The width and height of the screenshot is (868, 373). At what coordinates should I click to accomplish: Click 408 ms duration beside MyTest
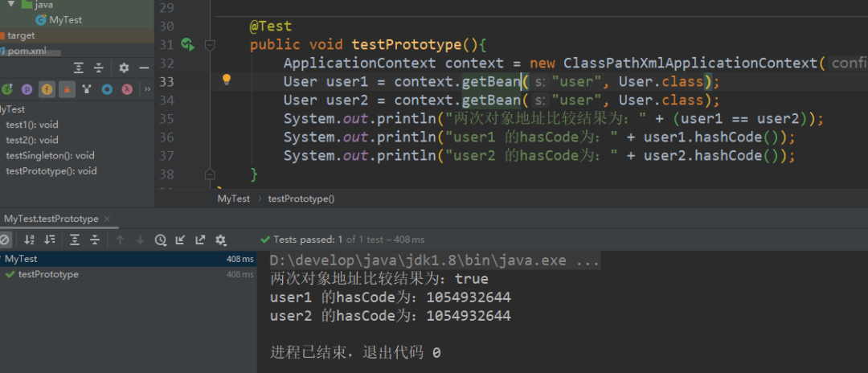coord(240,258)
